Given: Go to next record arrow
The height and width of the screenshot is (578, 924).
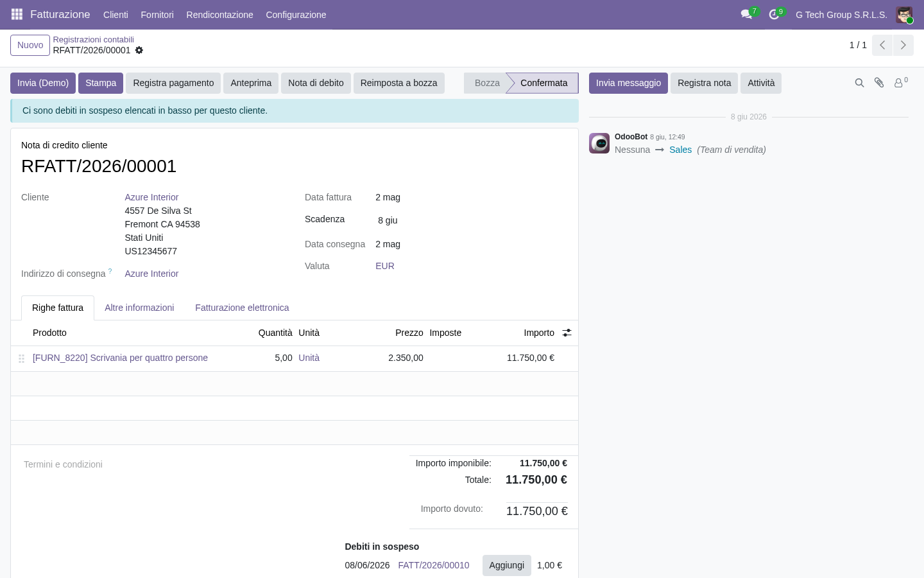Looking at the screenshot, I should 903,45.
